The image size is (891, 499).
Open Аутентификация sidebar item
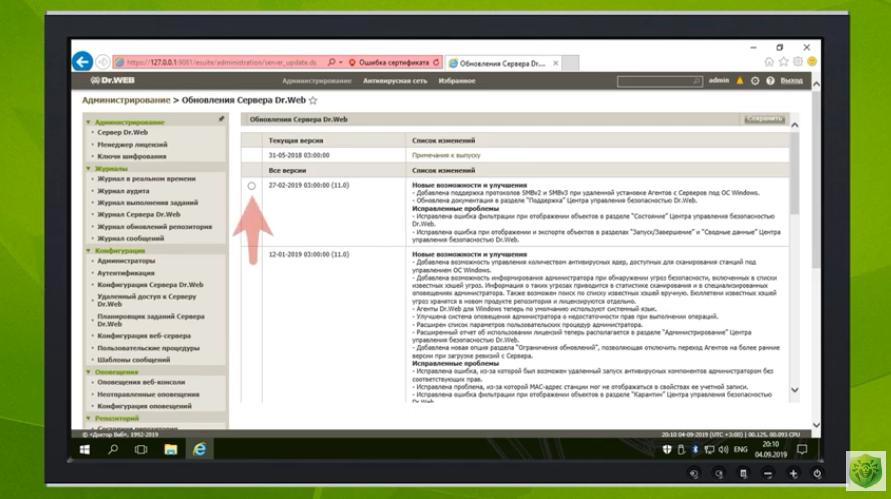126,273
